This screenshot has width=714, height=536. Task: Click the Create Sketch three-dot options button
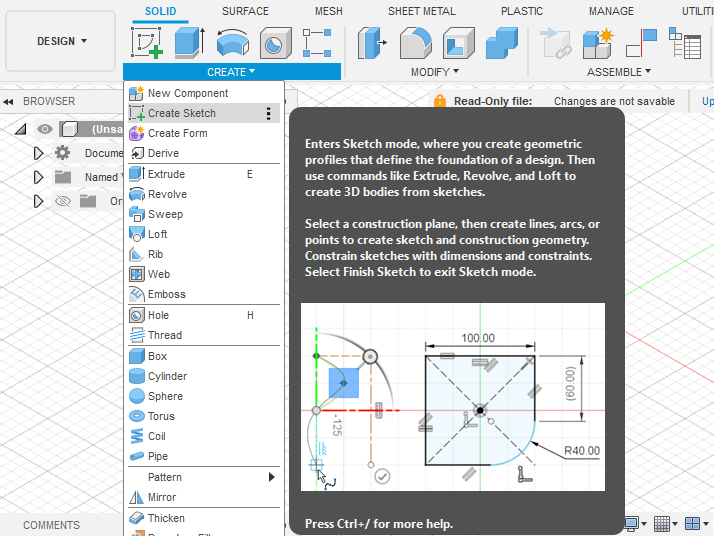pos(268,113)
